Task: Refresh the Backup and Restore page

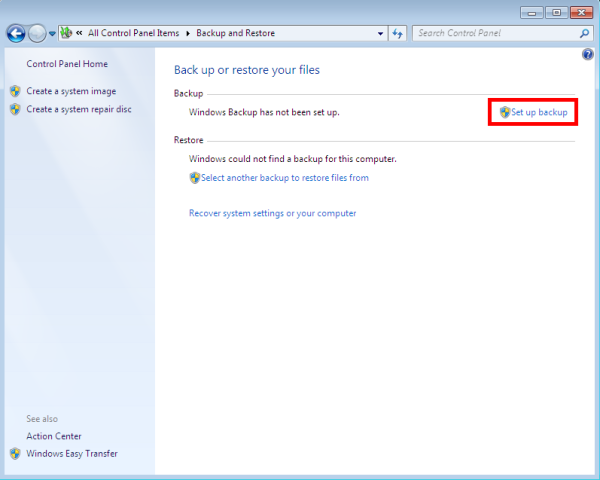Action: point(398,33)
